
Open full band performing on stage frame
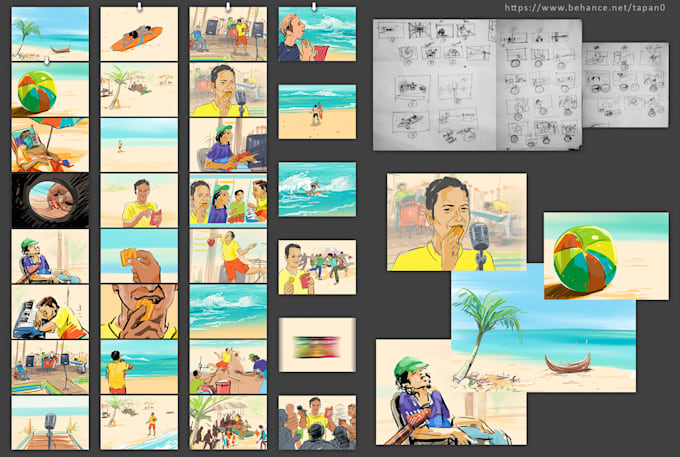(229, 33)
